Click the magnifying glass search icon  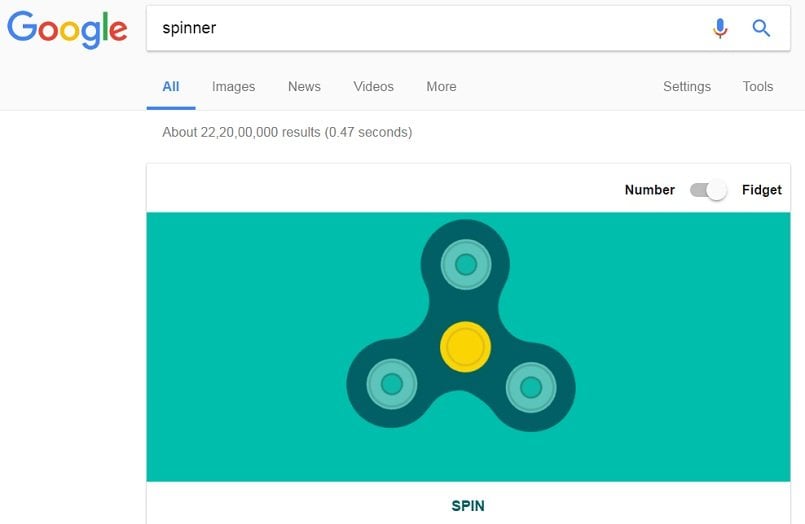761,28
